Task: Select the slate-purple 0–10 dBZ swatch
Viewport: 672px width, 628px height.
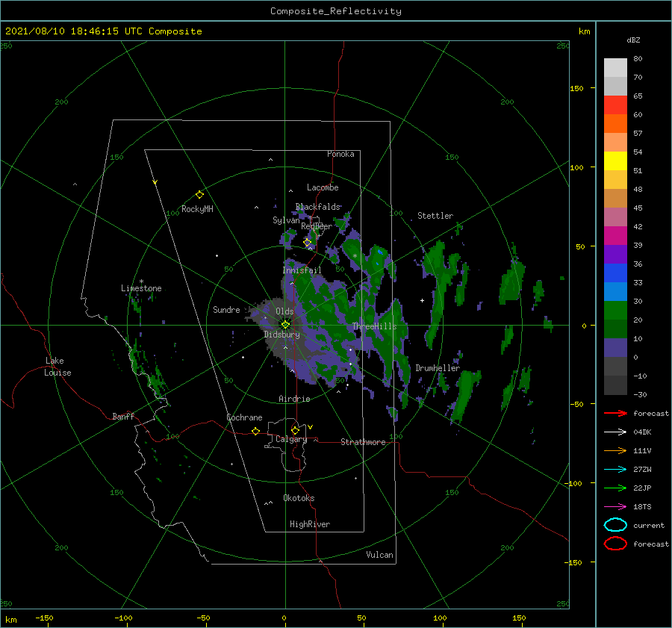Action: pyautogui.click(x=615, y=348)
